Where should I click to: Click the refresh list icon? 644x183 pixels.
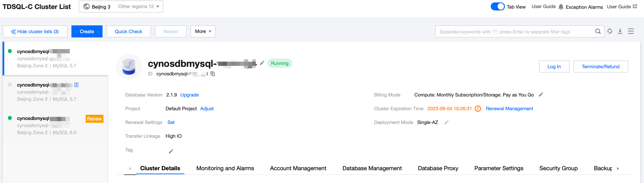(x=610, y=31)
